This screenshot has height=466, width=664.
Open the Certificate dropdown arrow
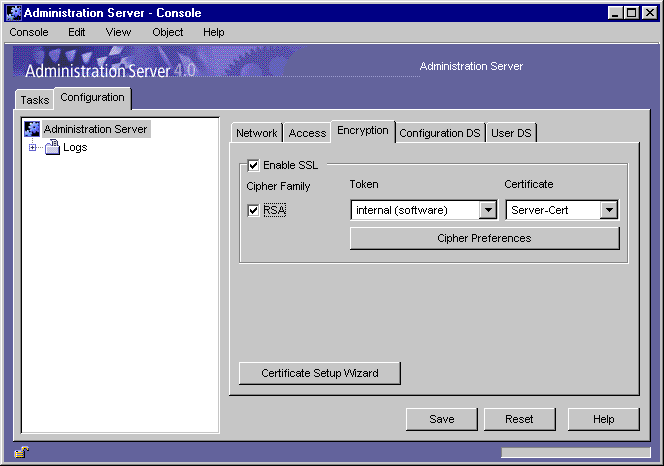pos(609,210)
